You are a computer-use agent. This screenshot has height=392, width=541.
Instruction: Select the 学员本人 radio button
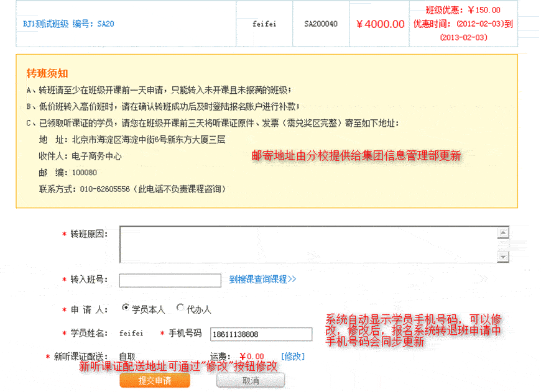[x=126, y=308]
